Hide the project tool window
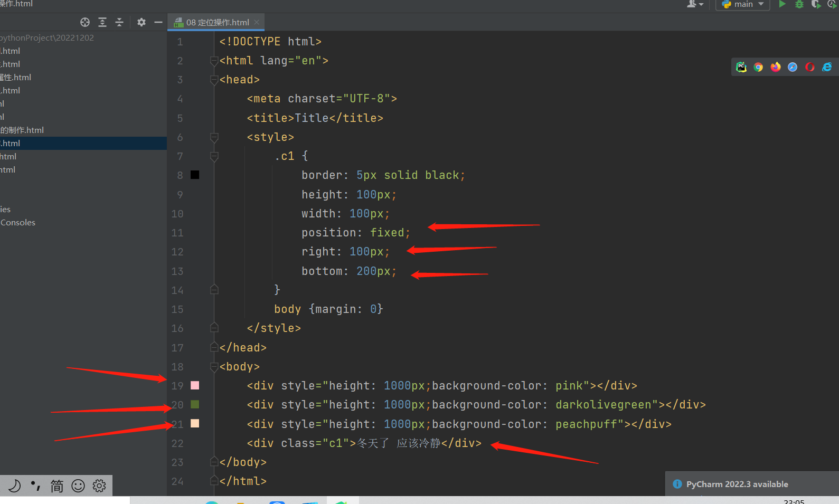This screenshot has width=839, height=504. click(158, 22)
